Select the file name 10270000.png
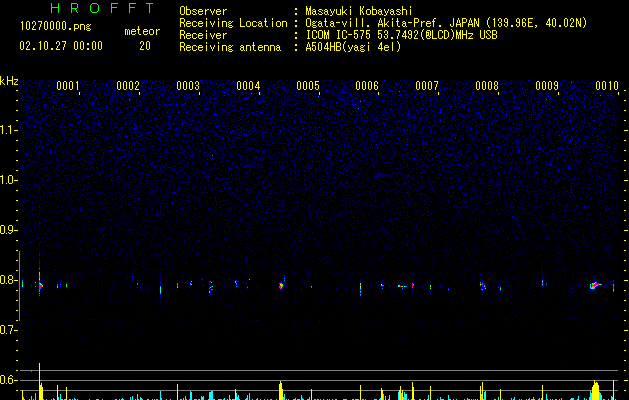The image size is (629, 400). [x=55, y=26]
